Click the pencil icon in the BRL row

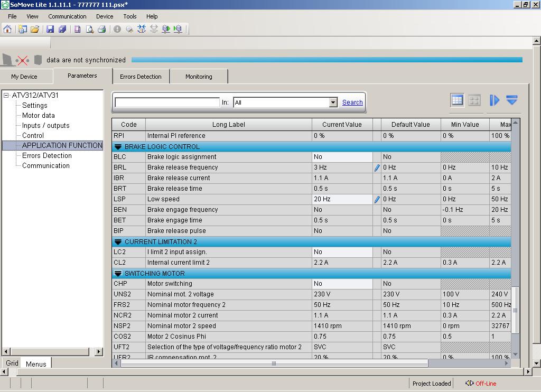click(377, 167)
